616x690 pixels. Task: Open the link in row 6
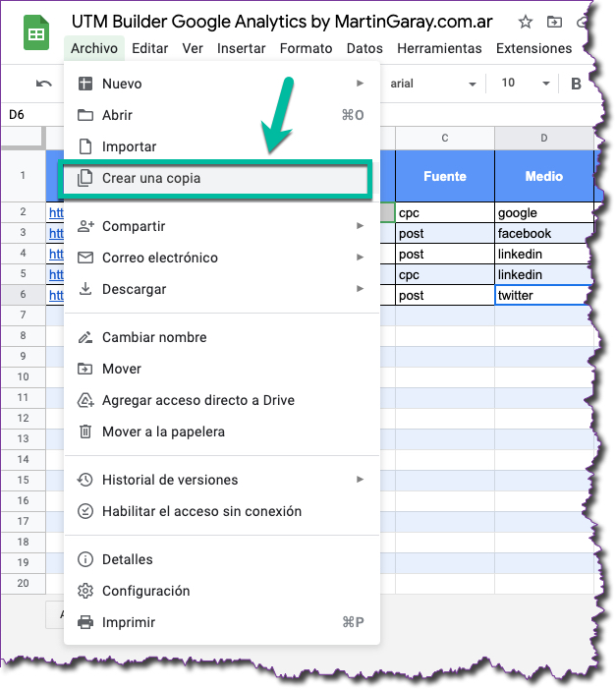click(x=56, y=296)
